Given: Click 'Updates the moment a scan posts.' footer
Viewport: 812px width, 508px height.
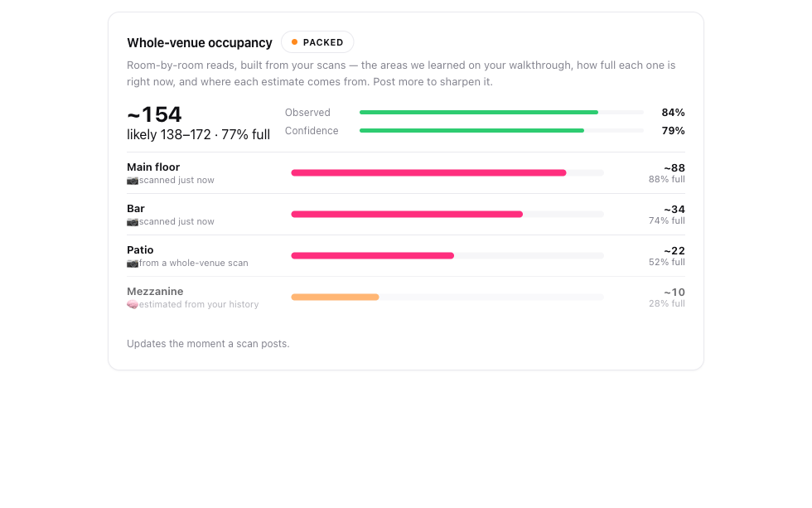Looking at the screenshot, I should (208, 344).
